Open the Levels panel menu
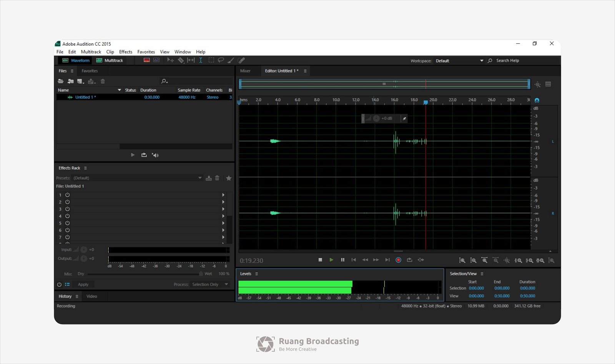 256,274
